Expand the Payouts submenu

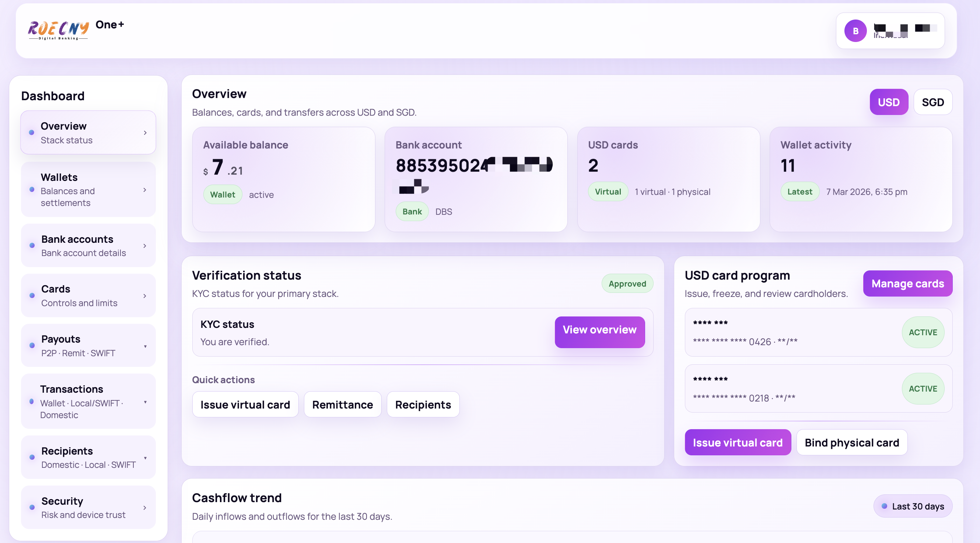[145, 346]
